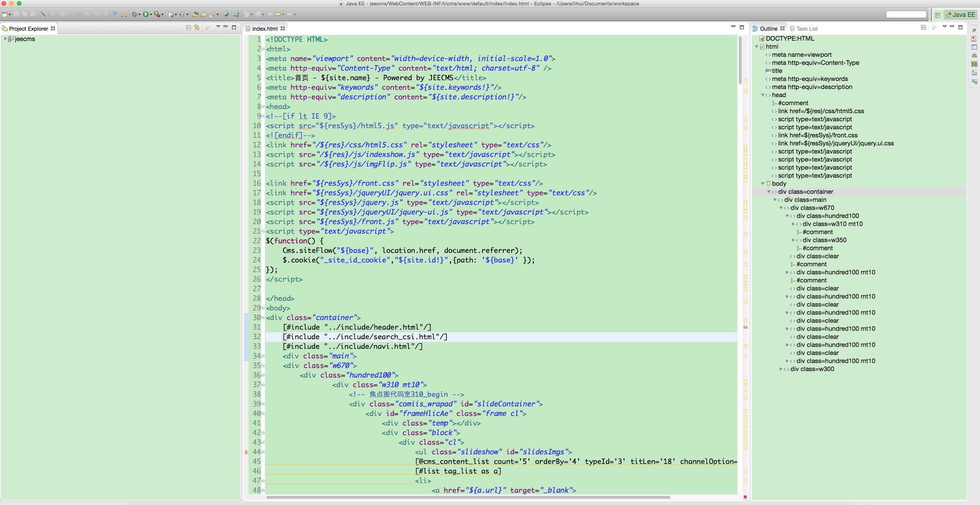Click the Back navigation yellow arrow
The image size is (980, 505).
point(278,15)
